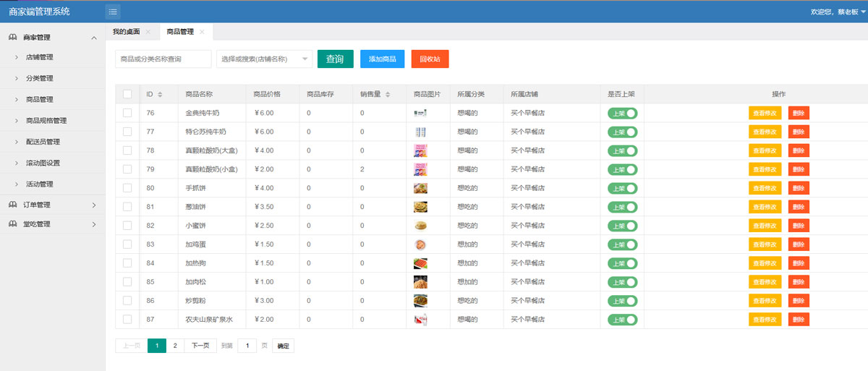Close the 我的桌面 tab

[148, 32]
